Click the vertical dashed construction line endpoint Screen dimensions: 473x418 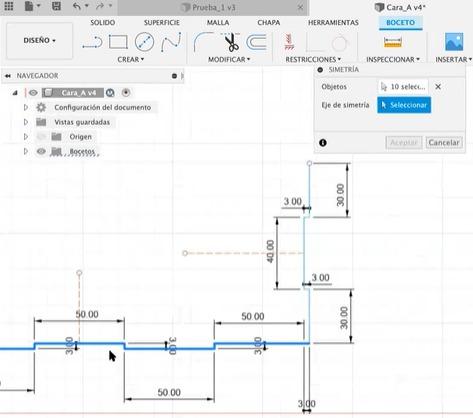(x=79, y=273)
